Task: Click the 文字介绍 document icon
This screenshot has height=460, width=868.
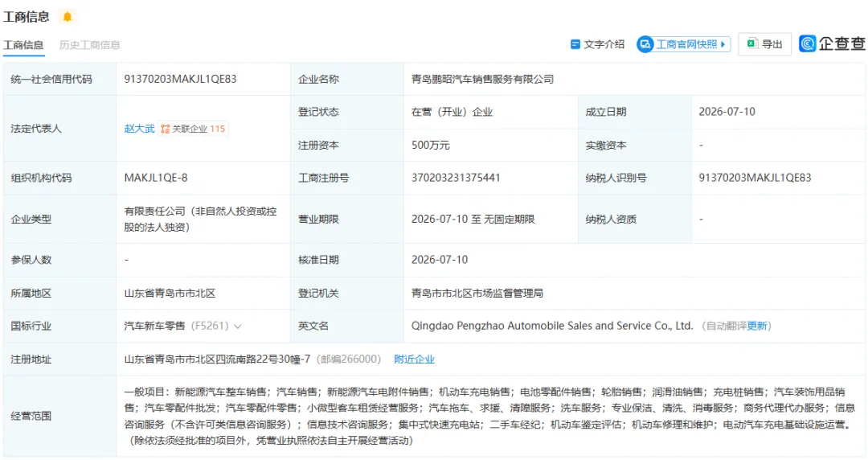Action: coord(575,44)
